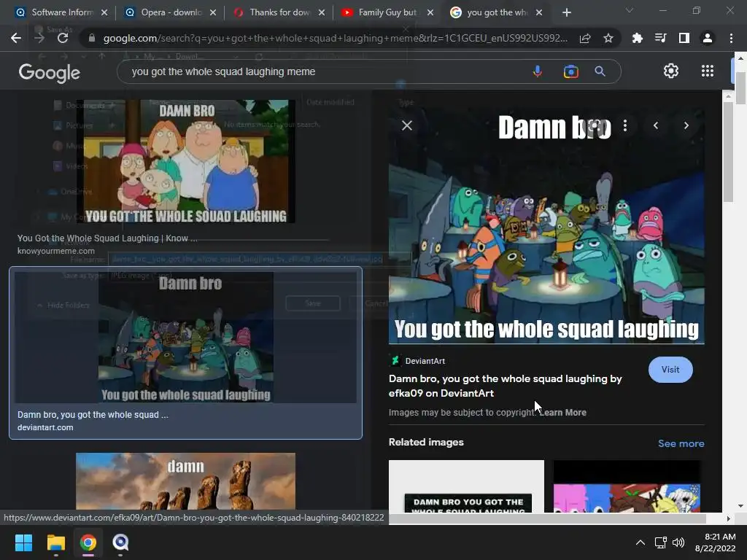This screenshot has width=747, height=560.
Task: Close the Opera - download tab
Action: [x=213, y=12]
